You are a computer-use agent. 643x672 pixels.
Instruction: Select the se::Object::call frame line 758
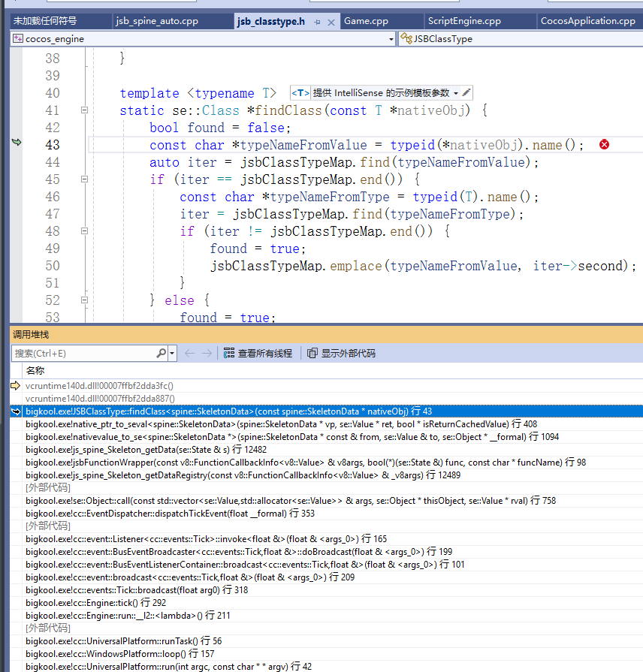pyautogui.click(x=333, y=501)
